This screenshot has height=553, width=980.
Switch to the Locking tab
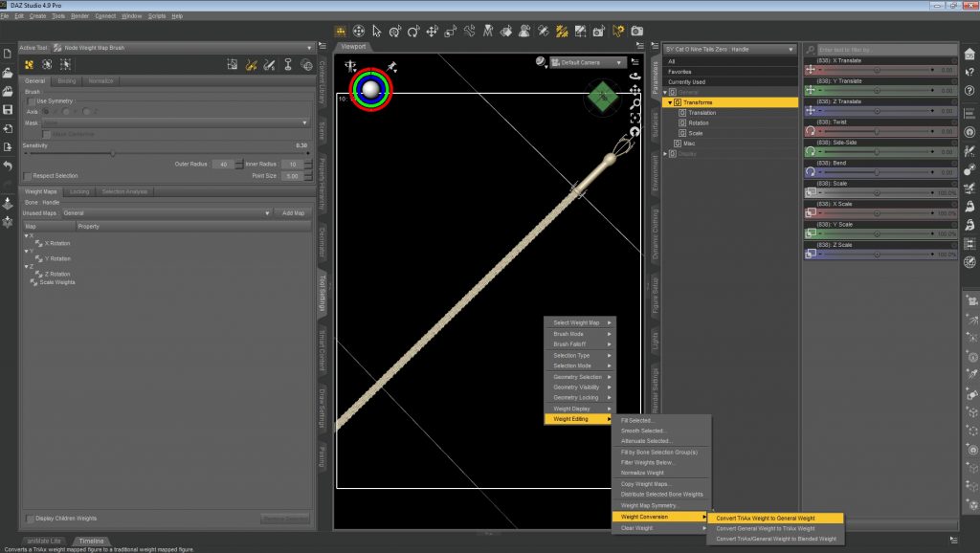(79, 191)
